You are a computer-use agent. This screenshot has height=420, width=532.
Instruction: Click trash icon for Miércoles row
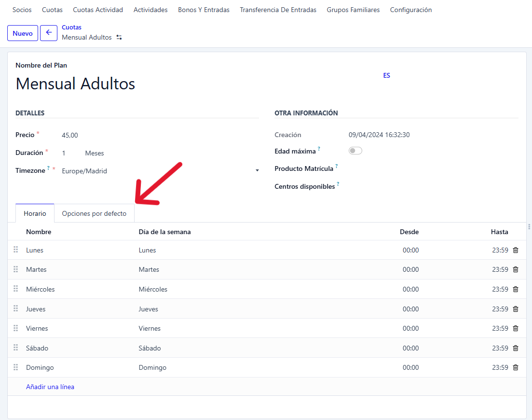coord(515,289)
